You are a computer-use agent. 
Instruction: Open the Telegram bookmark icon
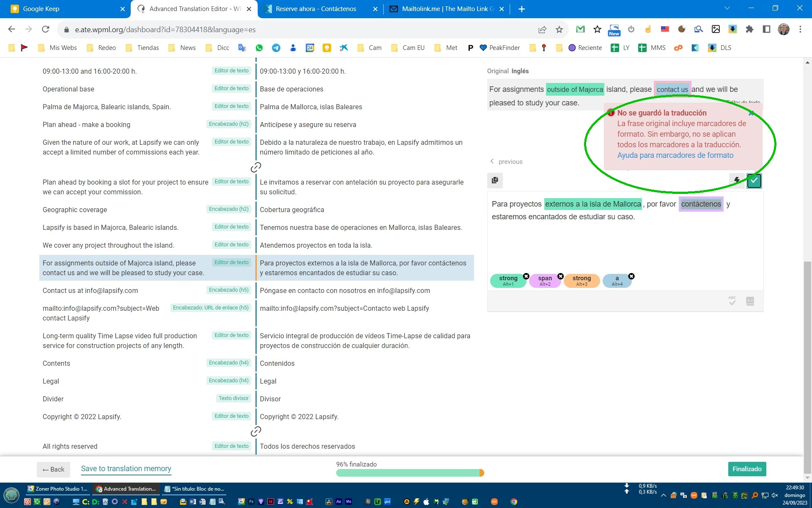coord(276,48)
